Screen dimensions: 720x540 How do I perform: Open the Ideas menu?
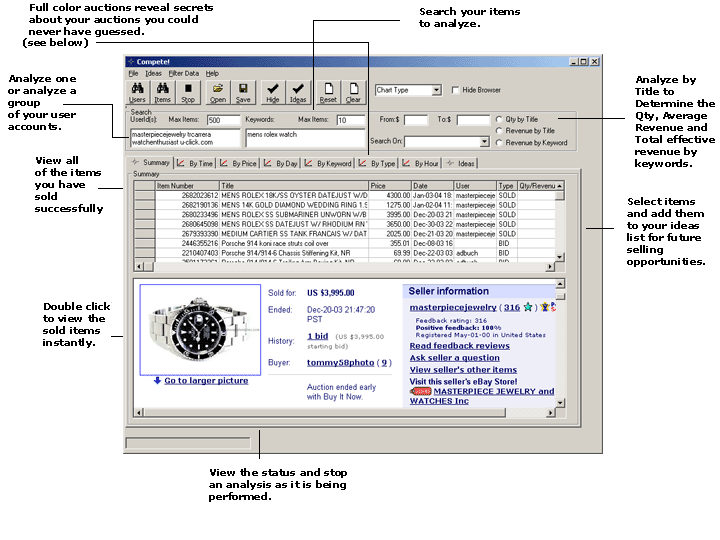point(153,73)
